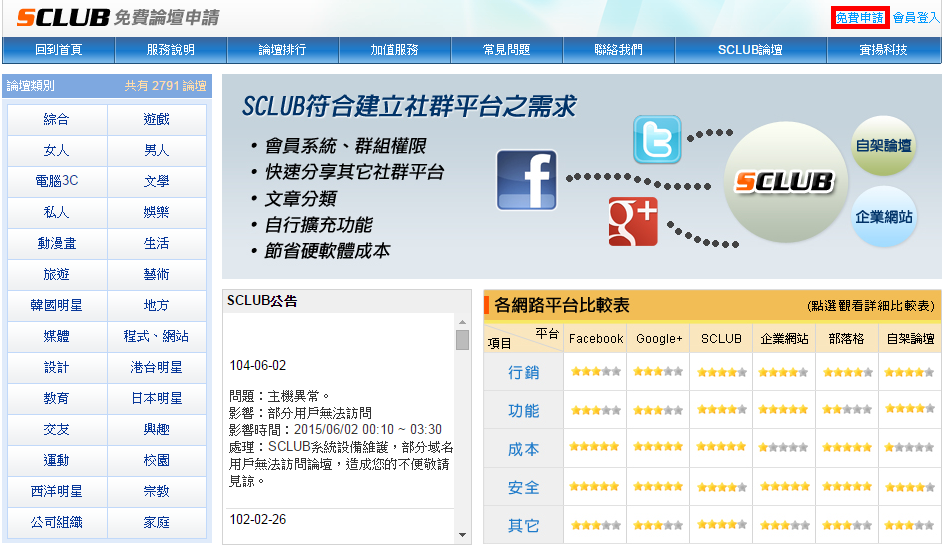Screen dimensions: 944x547
Task: Click the 安全 row label
Action: [523, 487]
